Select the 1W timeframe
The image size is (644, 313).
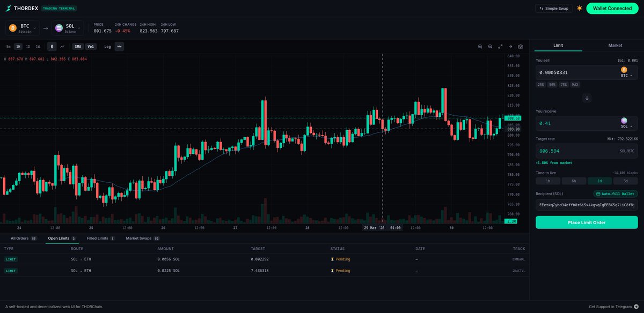click(x=38, y=47)
